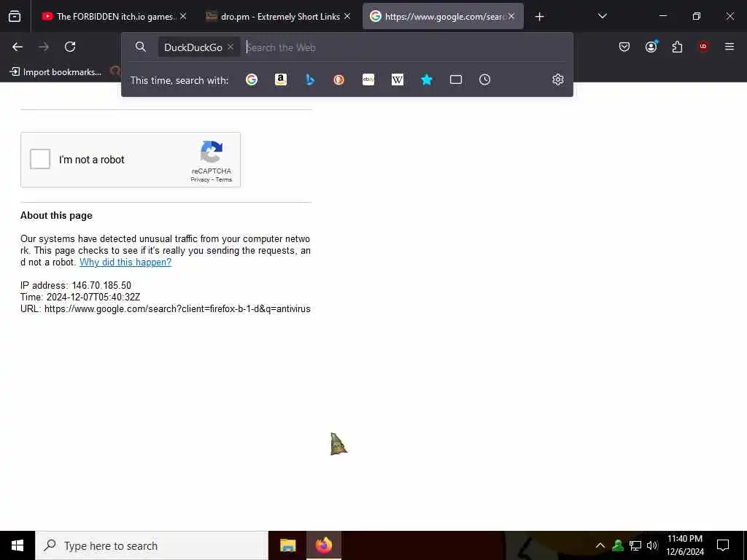747x560 pixels.
Task: Focus the Search the Web field
Action: [x=405, y=47]
